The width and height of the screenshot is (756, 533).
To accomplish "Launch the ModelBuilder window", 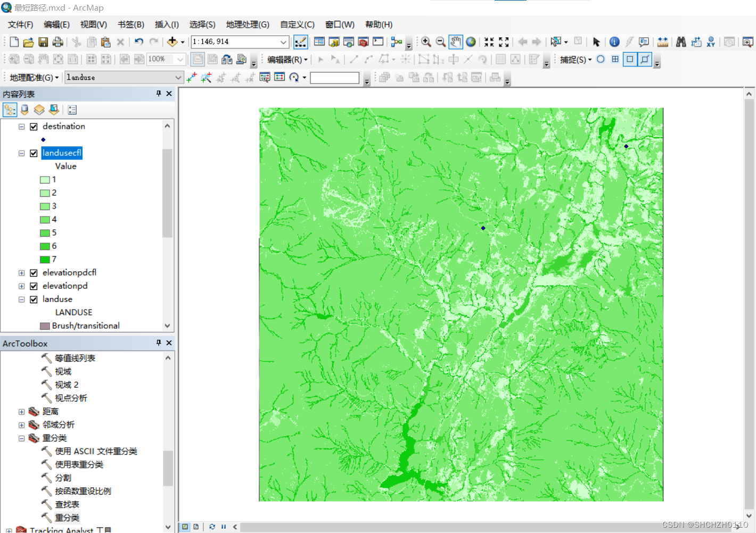I will [x=396, y=42].
